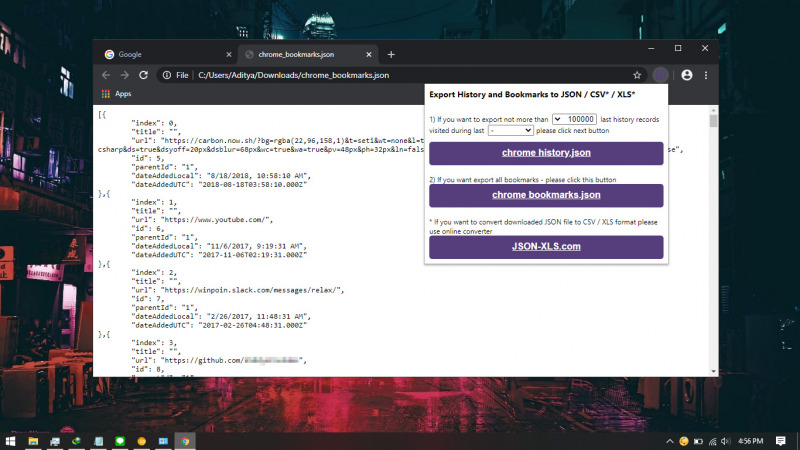Screen dimensions: 800x450
Task: Open the Windows Start menu
Action: click(x=10, y=441)
